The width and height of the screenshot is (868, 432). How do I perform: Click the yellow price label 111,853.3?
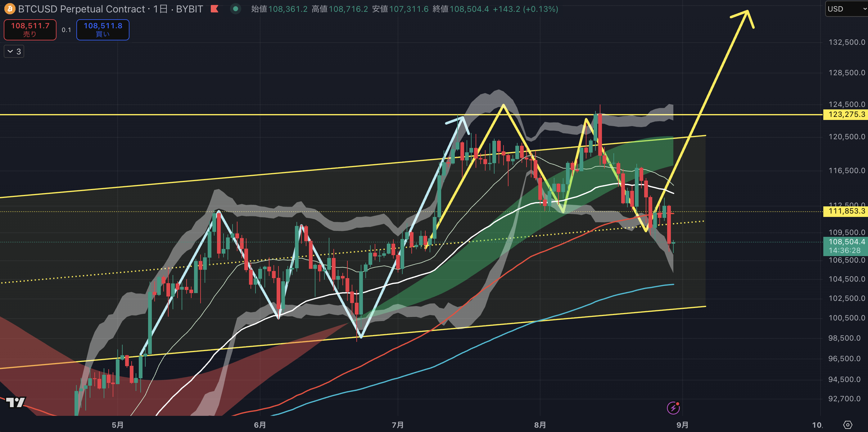tap(846, 211)
